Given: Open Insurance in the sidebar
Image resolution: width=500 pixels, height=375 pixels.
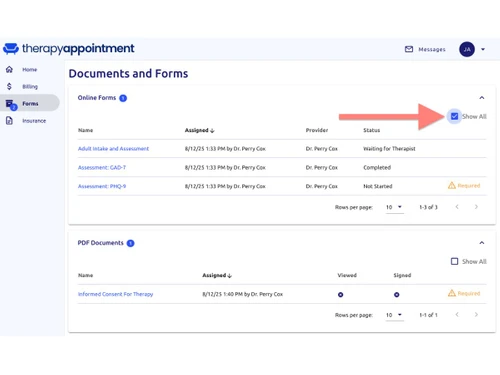Looking at the screenshot, I should pos(34,121).
